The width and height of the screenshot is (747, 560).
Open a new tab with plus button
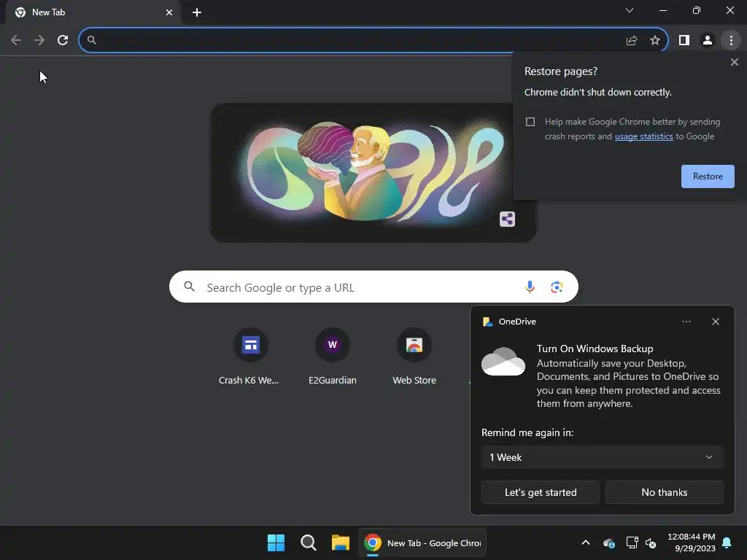click(x=197, y=12)
